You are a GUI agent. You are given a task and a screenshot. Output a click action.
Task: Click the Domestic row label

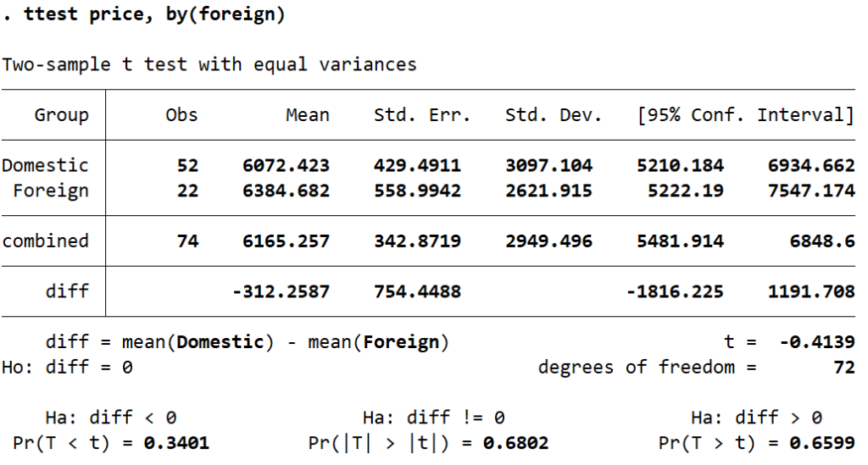tap(45, 165)
